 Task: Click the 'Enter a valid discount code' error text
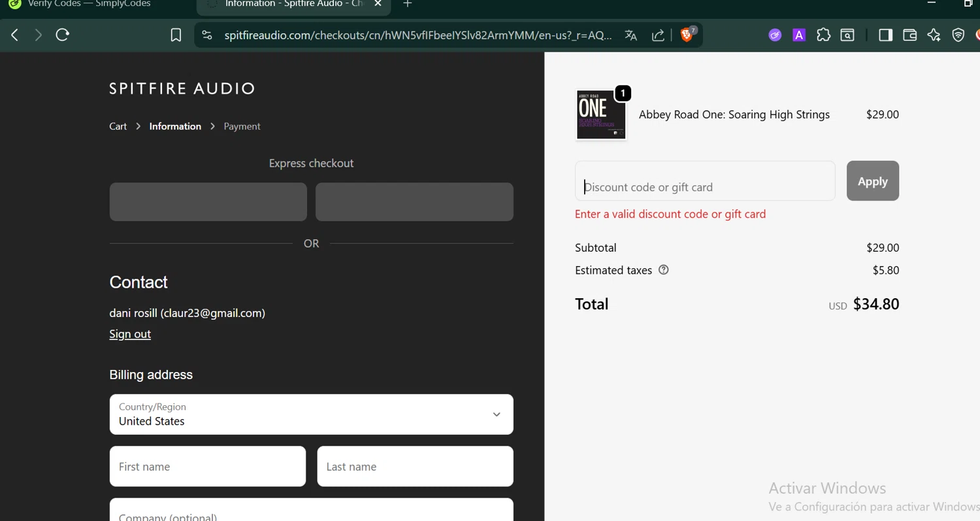pos(670,214)
